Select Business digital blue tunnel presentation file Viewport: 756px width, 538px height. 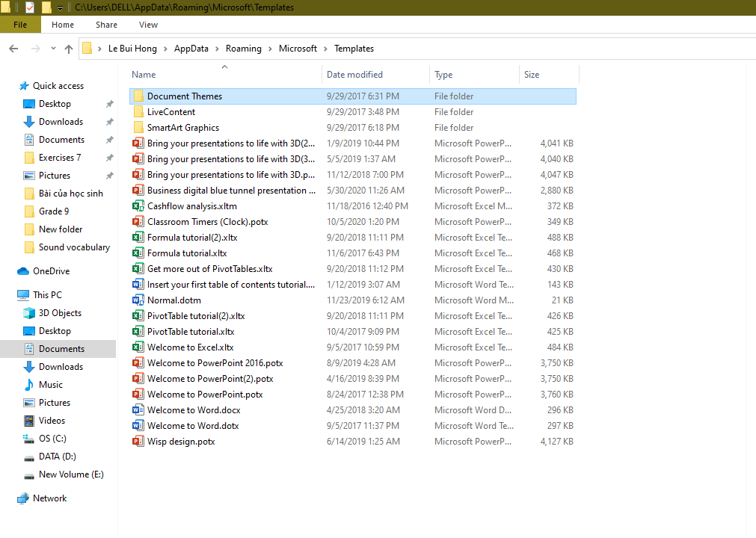coord(231,191)
